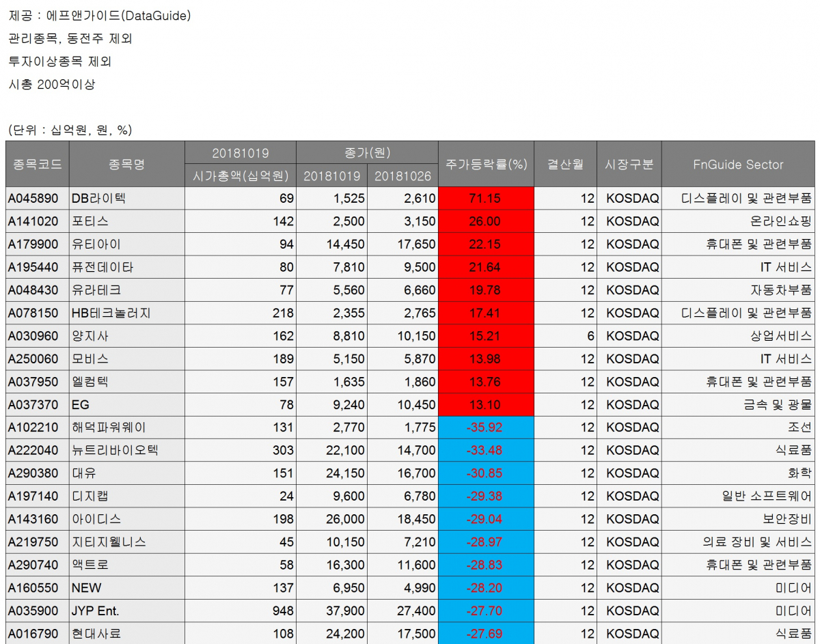Click the 결산월 column header

pos(565,164)
